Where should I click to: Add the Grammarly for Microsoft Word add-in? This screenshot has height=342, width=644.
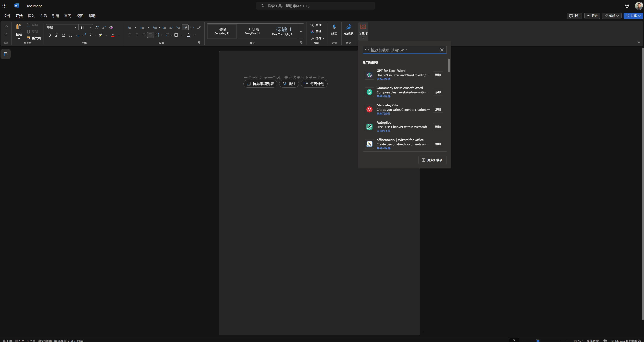coord(438,92)
